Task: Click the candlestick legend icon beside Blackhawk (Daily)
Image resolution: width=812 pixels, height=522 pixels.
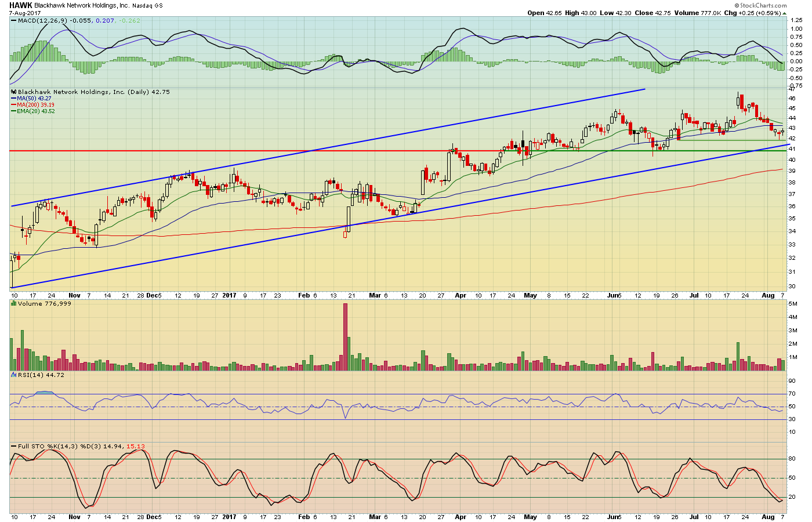Action: (x=13, y=92)
